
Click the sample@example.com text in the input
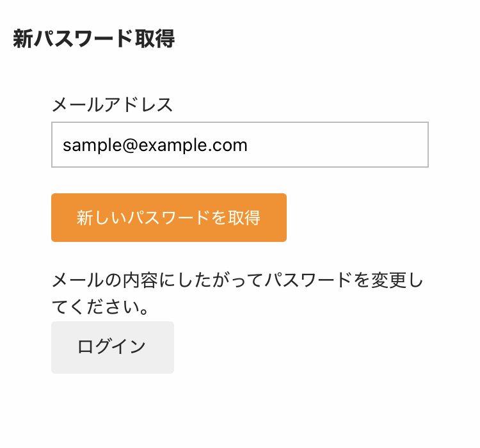point(155,145)
